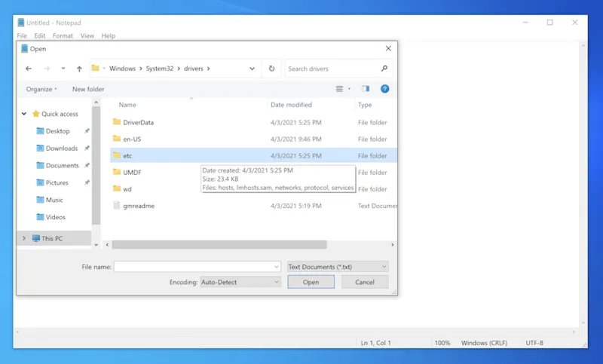
Task: Open the Encoding Auto-Detect dropdown
Action: point(240,282)
